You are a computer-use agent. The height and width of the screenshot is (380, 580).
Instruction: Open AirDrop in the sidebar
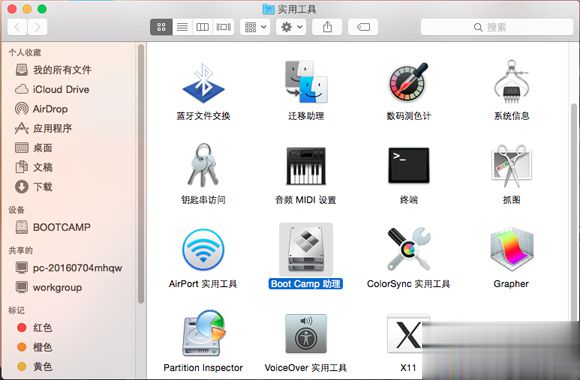pos(41,109)
